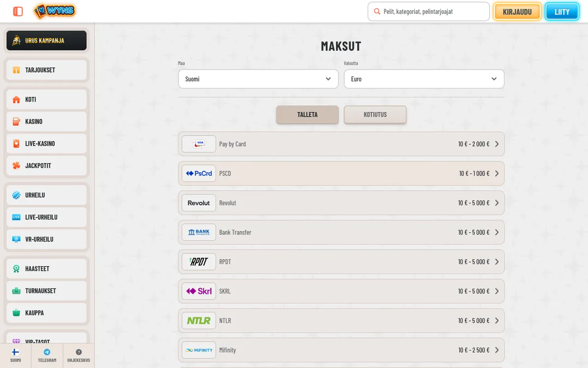Expand the Mifinity row chevron
This screenshot has height=368, width=588.
pyautogui.click(x=497, y=350)
